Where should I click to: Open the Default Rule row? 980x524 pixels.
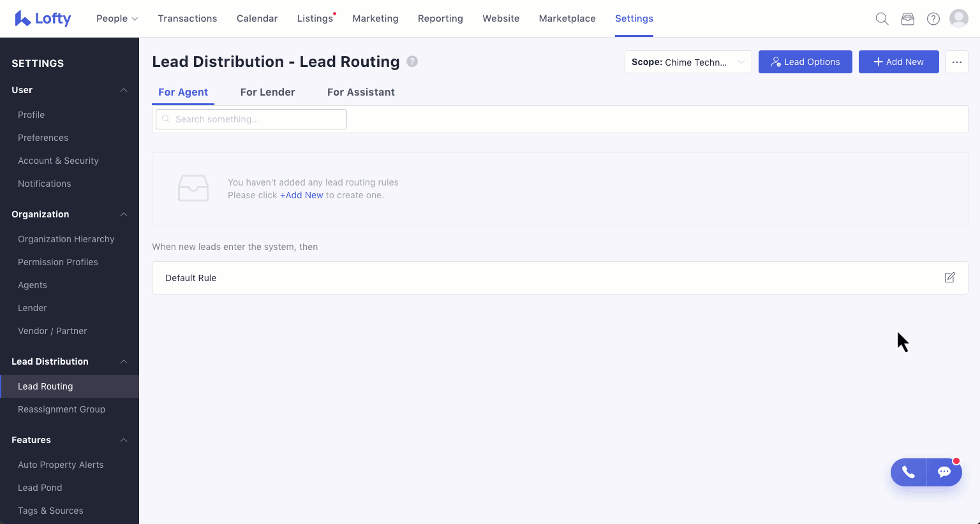click(560, 278)
